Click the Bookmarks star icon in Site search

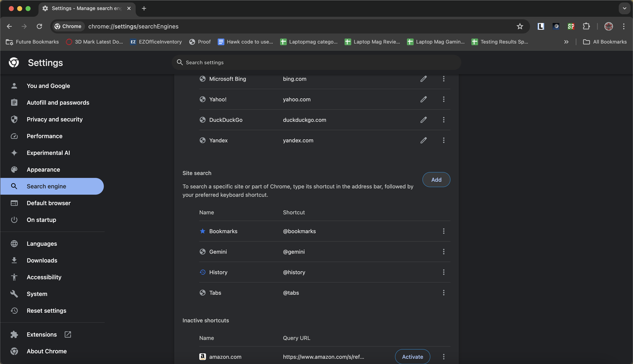tap(202, 231)
